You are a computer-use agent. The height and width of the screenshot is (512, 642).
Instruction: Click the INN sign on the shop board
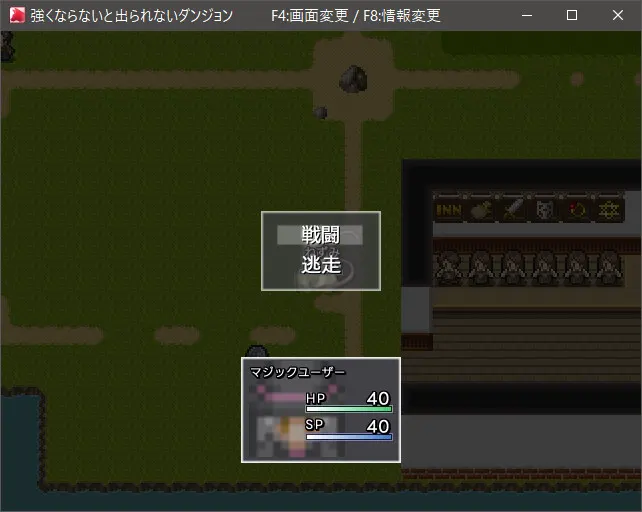click(449, 210)
